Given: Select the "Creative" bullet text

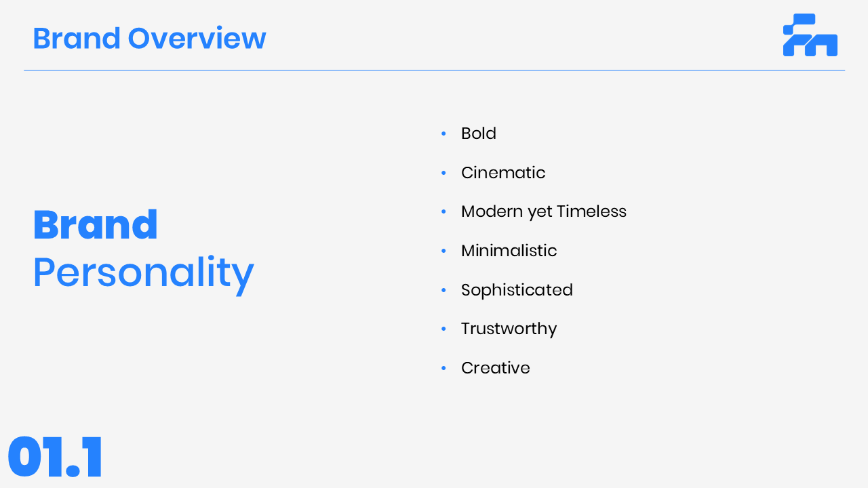Looking at the screenshot, I should click(496, 368).
